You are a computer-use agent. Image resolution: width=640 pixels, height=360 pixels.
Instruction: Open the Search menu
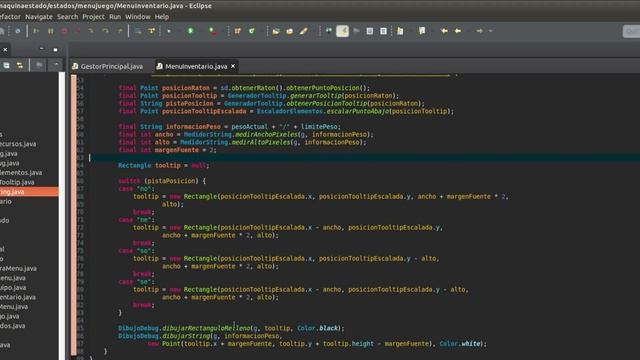(x=67, y=17)
